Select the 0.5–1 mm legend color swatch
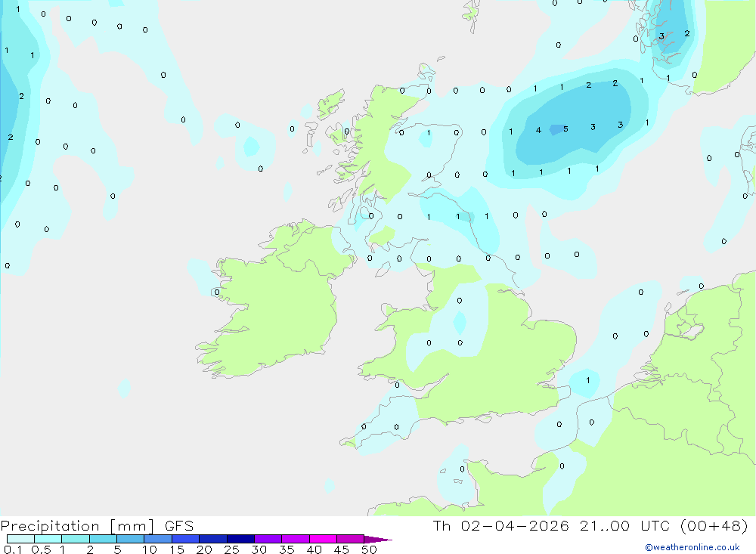756x554 pixels. tap(48, 539)
